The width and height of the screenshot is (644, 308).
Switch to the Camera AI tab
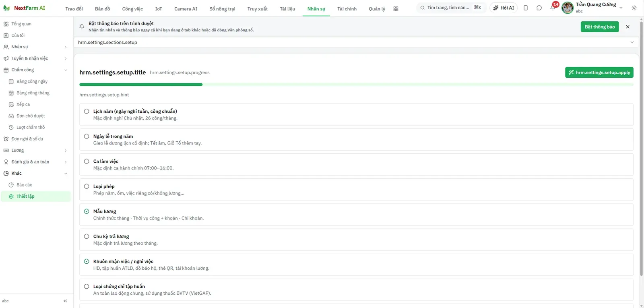(186, 9)
